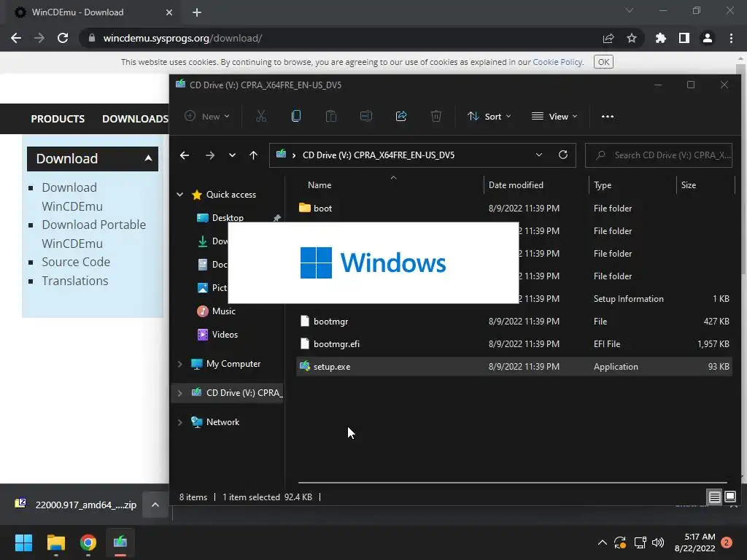Open the View dropdown menu
This screenshot has width=747, height=560.
(554, 116)
